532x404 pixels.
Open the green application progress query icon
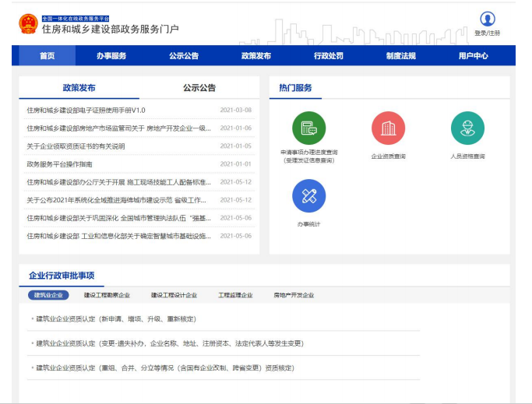(x=308, y=128)
